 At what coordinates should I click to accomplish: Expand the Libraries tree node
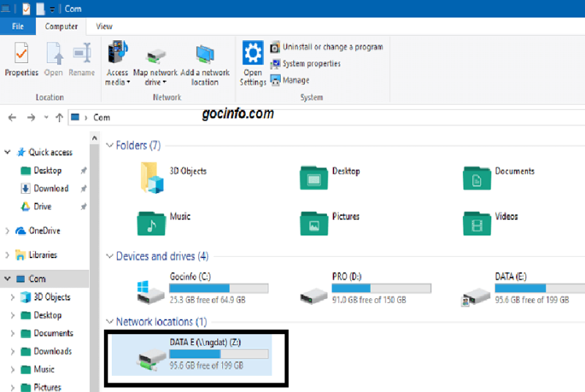tap(7, 255)
